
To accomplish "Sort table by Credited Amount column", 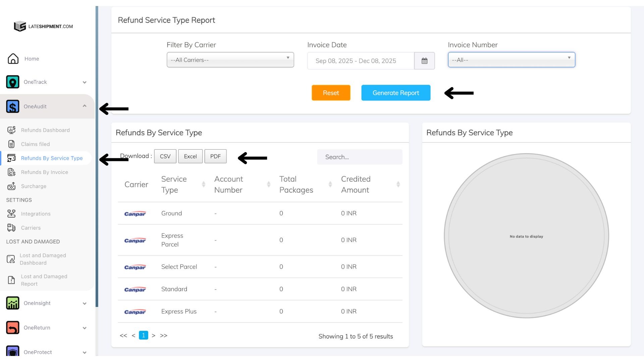I will (398, 184).
